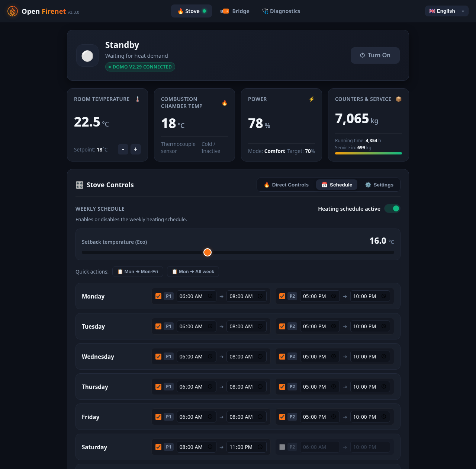This screenshot has height=469, width=476.
Task: Click the Setback temperature slider handle
Action: click(208, 252)
